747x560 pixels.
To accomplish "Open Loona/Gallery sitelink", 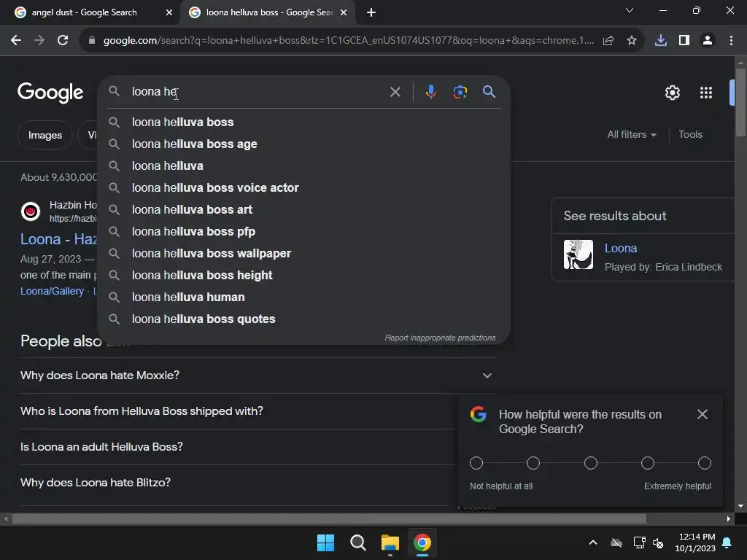I will tap(52, 291).
